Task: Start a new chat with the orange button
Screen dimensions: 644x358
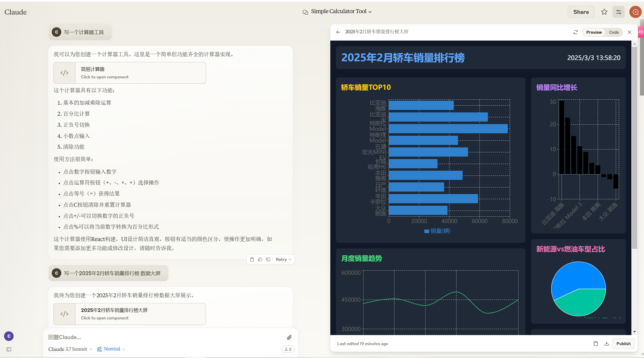Action: tap(635, 12)
